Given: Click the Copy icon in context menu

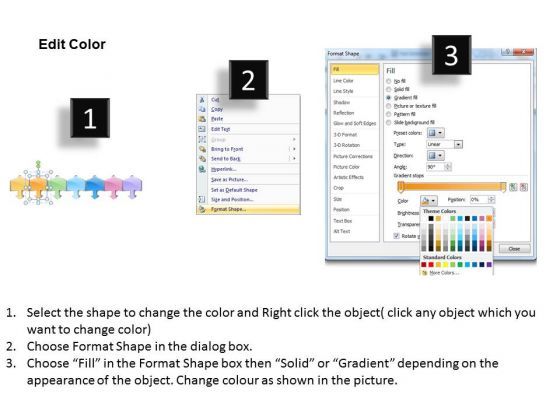Looking at the screenshot, I should (202, 109).
